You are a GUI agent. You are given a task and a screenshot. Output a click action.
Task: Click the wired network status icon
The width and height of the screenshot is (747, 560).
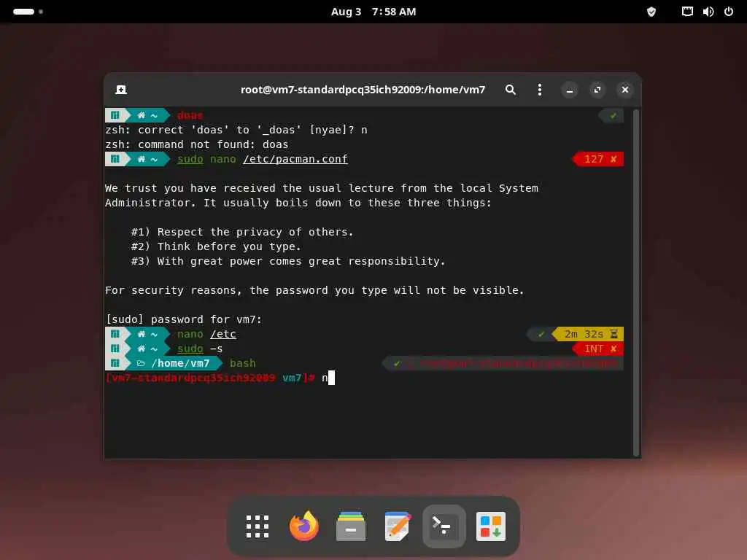[x=687, y=12]
